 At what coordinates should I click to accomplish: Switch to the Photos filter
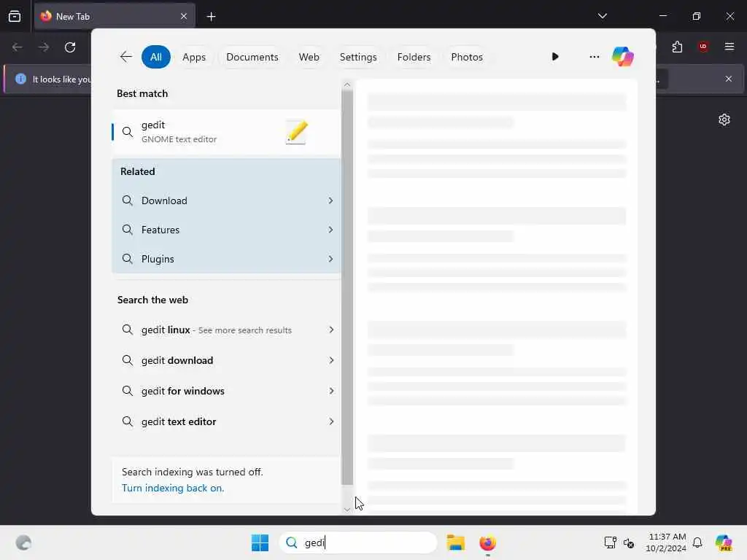point(466,57)
